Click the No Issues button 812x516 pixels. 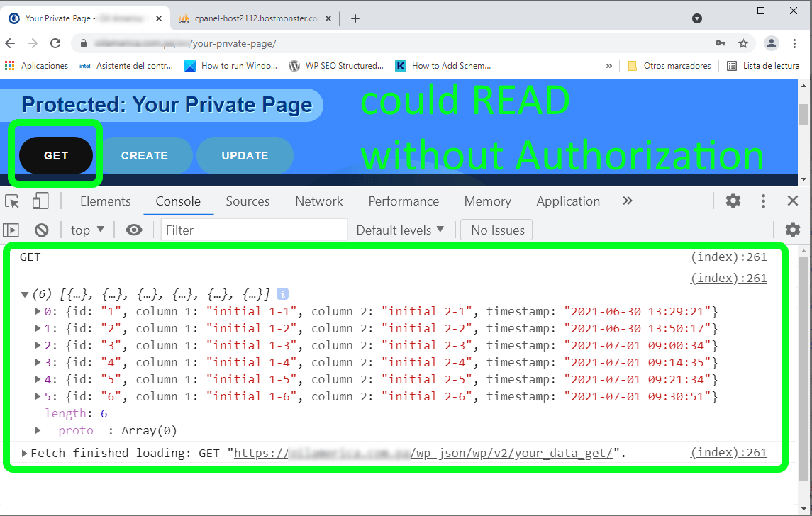click(497, 230)
